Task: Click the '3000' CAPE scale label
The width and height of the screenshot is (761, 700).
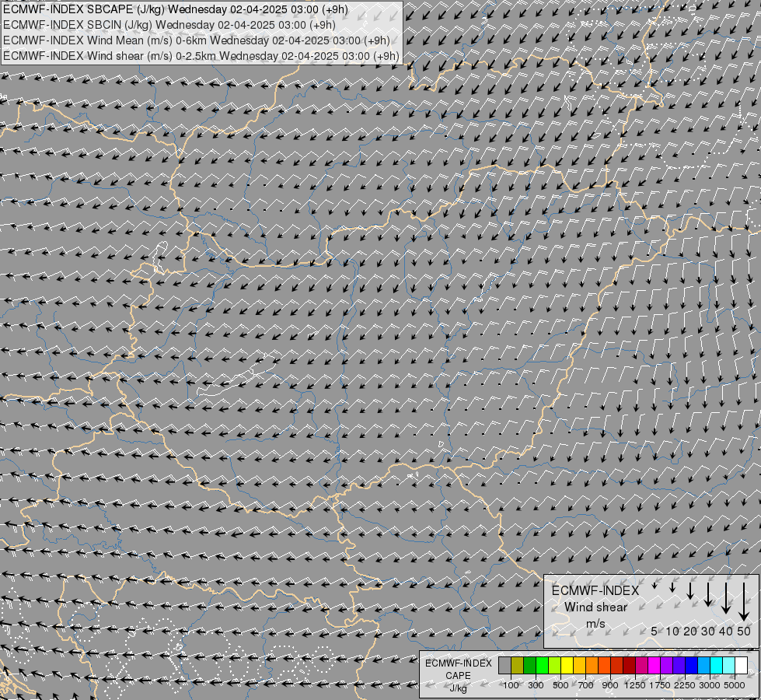Action: (x=710, y=685)
